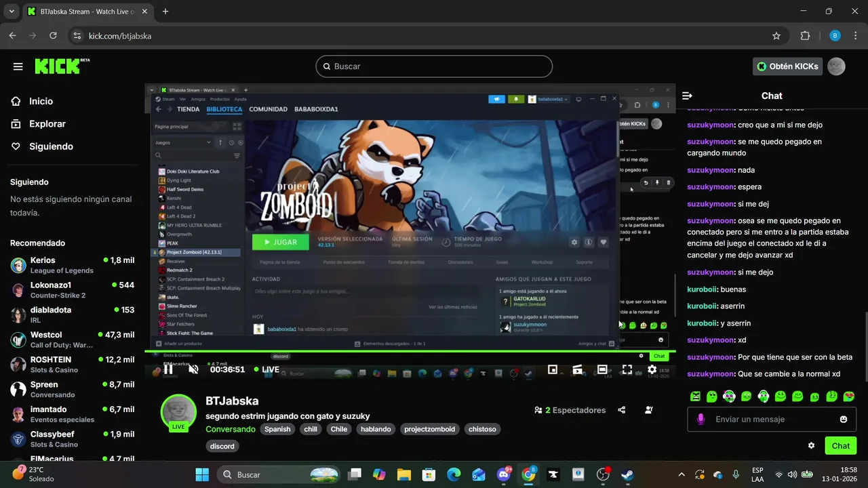Insert the pink-eyed headphones emote

click(729, 396)
